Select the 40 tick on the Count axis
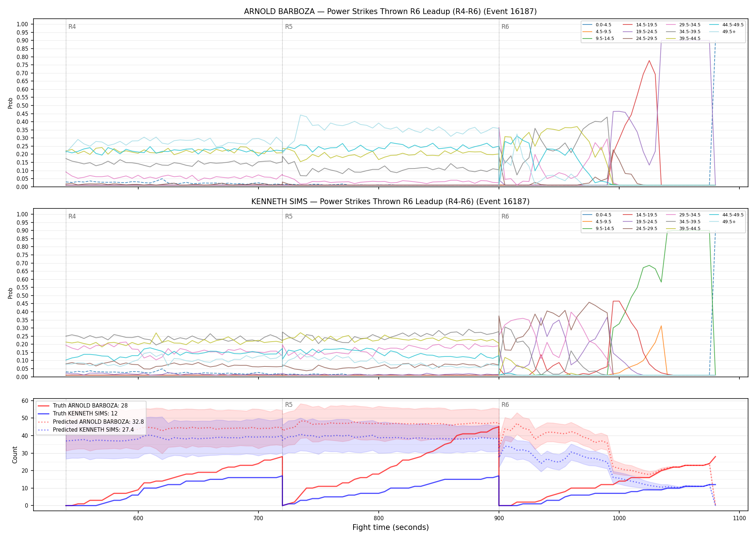Image resolution: width=756 pixels, height=540 pixels. 25,436
